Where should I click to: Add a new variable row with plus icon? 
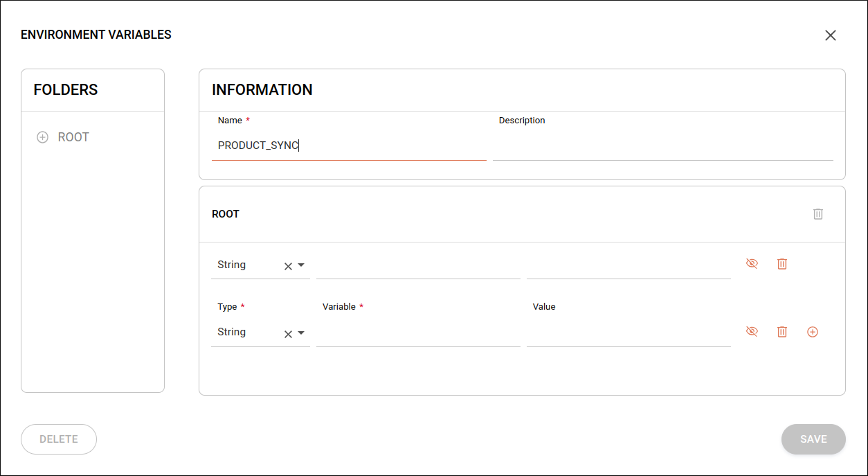(812, 332)
